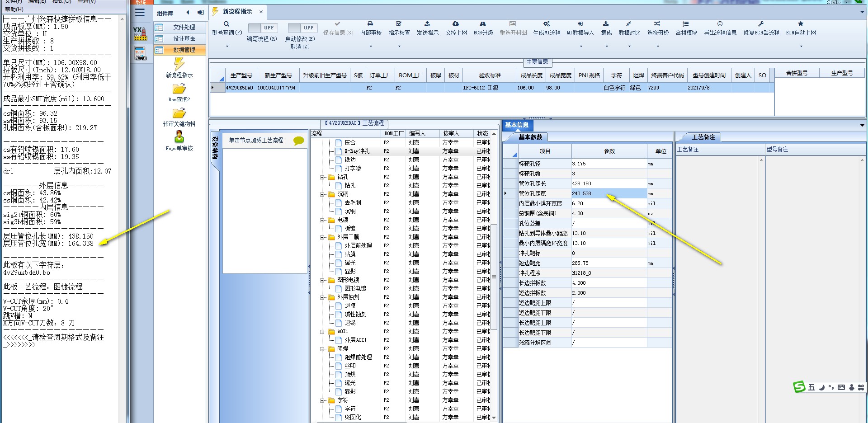Collapse the 字符 folder node in process tree
Screen dimensions: 868x423
[323, 400]
